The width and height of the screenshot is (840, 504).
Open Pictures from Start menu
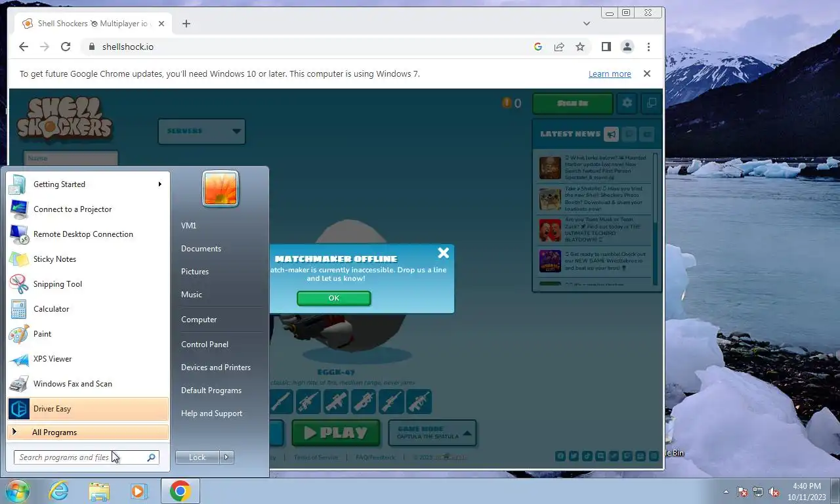coord(195,272)
